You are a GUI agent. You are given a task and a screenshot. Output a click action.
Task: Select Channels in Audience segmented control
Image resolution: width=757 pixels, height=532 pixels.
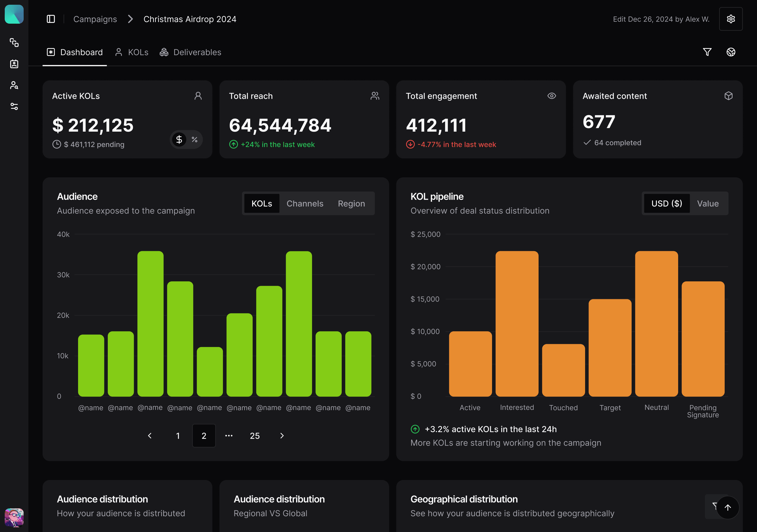305,203
